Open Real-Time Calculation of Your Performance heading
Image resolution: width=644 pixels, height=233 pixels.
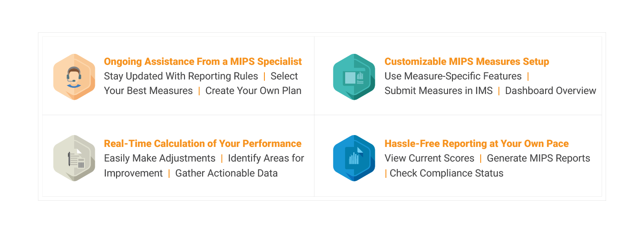click(203, 143)
